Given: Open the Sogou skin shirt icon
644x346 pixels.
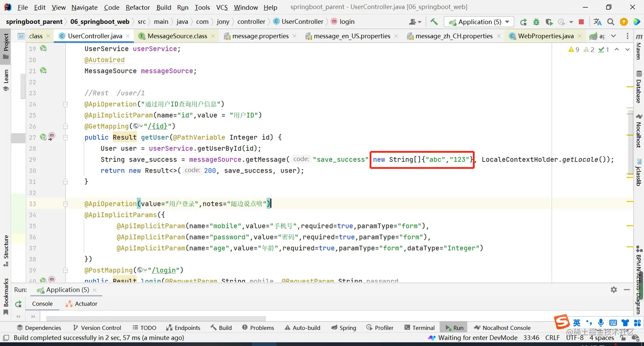Looking at the screenshot, I should tap(625, 323).
